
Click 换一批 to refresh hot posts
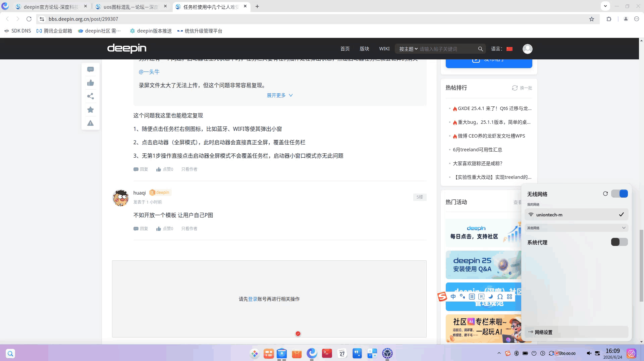pyautogui.click(x=522, y=88)
